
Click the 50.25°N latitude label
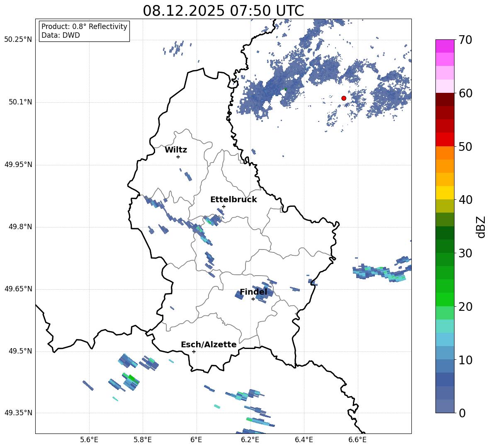[x=18, y=40]
